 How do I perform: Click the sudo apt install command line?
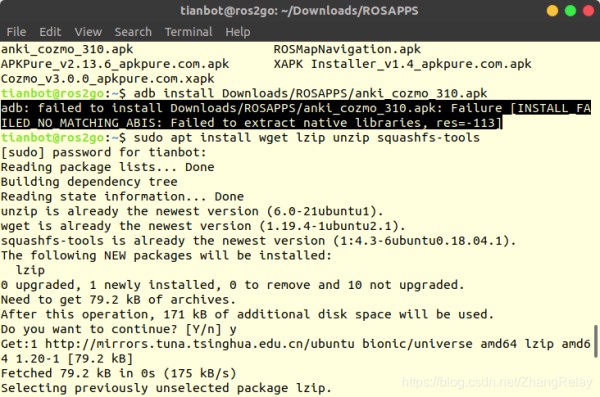pos(307,137)
